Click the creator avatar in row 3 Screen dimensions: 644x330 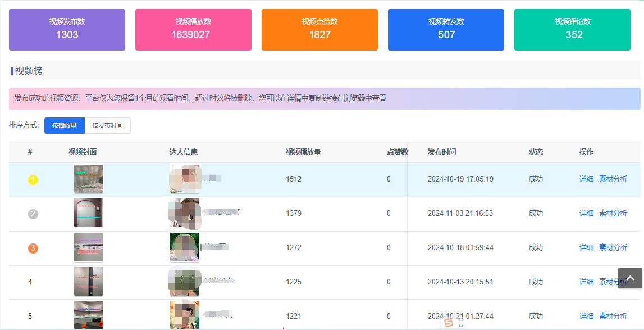185,247
